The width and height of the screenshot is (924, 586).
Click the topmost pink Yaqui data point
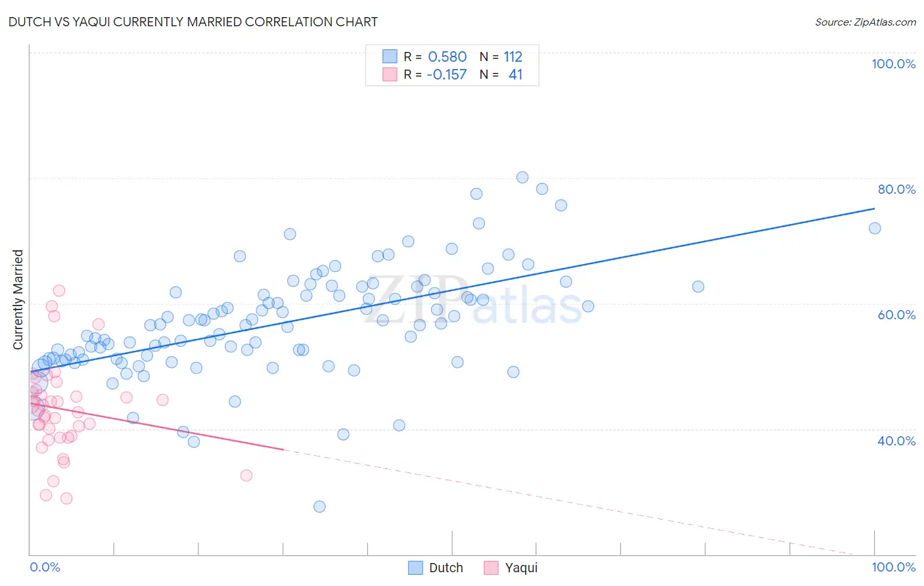[x=59, y=290]
